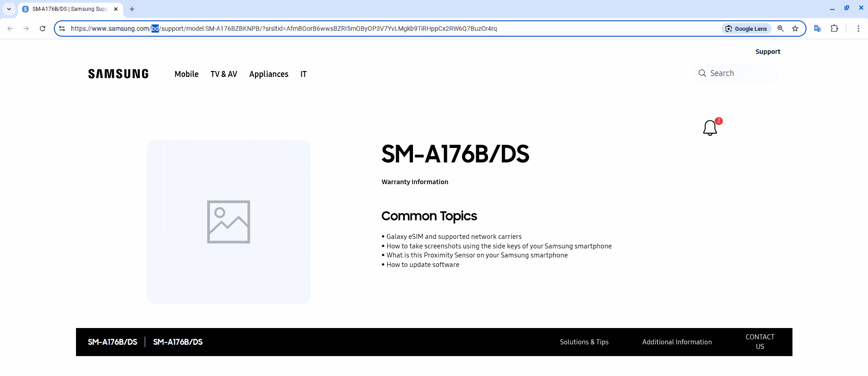Click the notification bell icon

tap(710, 128)
